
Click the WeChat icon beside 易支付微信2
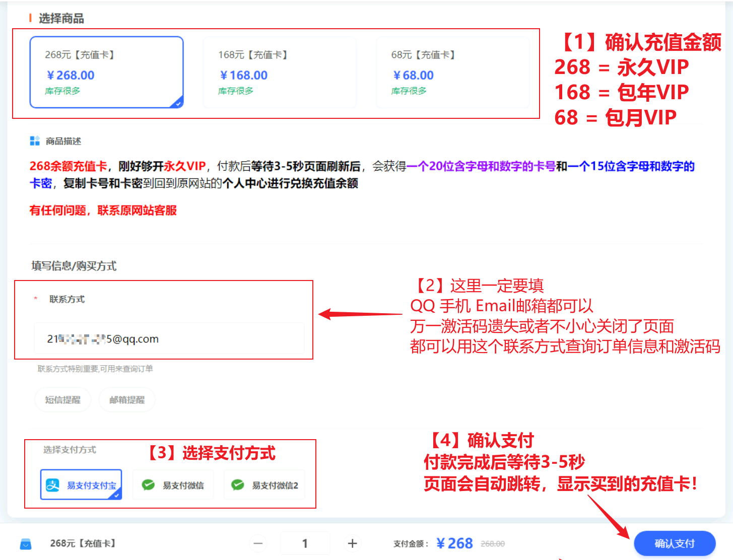tap(238, 485)
